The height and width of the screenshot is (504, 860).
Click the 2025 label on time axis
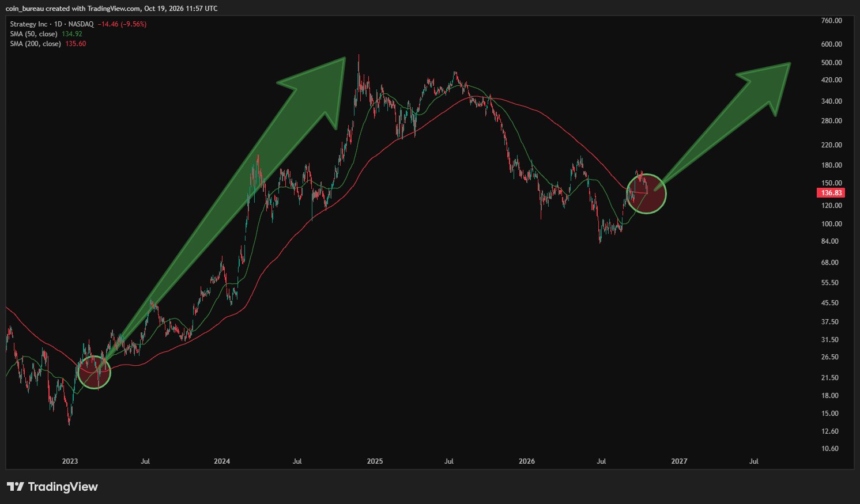(375, 461)
